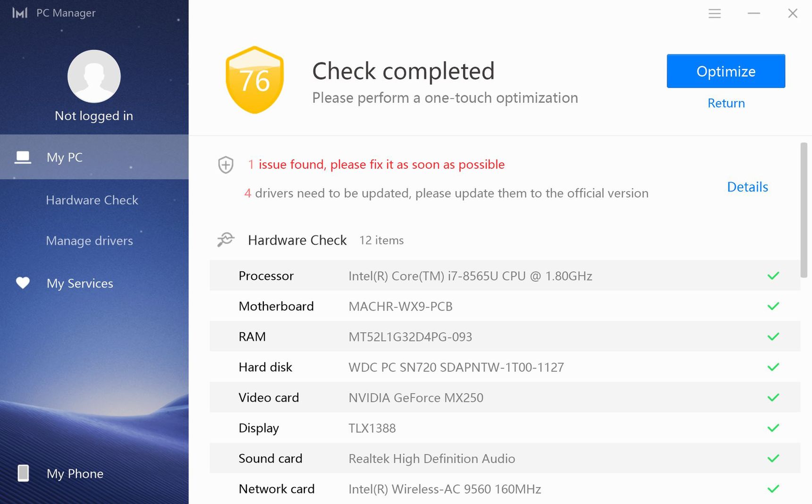Click the shield plus issue icon
This screenshot has width=812, height=504.
click(x=226, y=165)
